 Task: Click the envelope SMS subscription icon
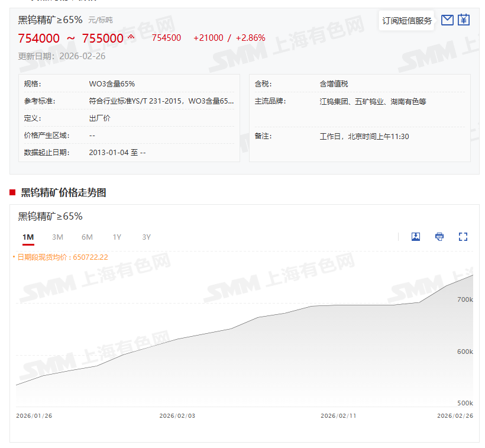447,20
